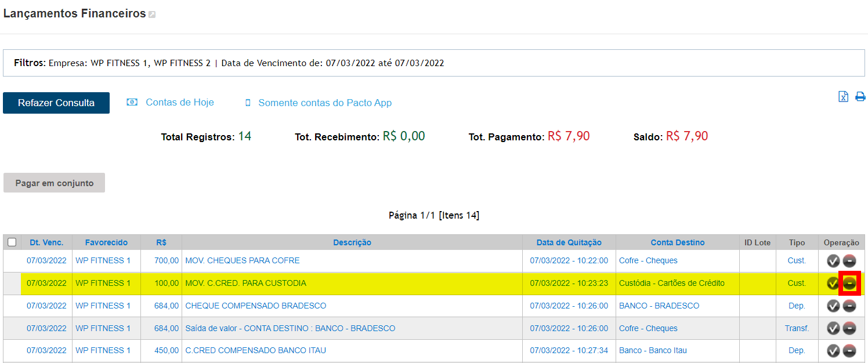Image resolution: width=868 pixels, height=363 pixels.
Task: Click minus icon on MOV. C.CRED. PARA CUSTODIA row
Action: (849, 284)
